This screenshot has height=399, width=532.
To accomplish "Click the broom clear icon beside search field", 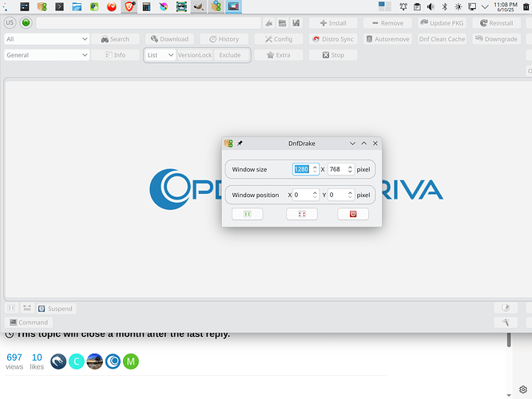I will [x=269, y=23].
